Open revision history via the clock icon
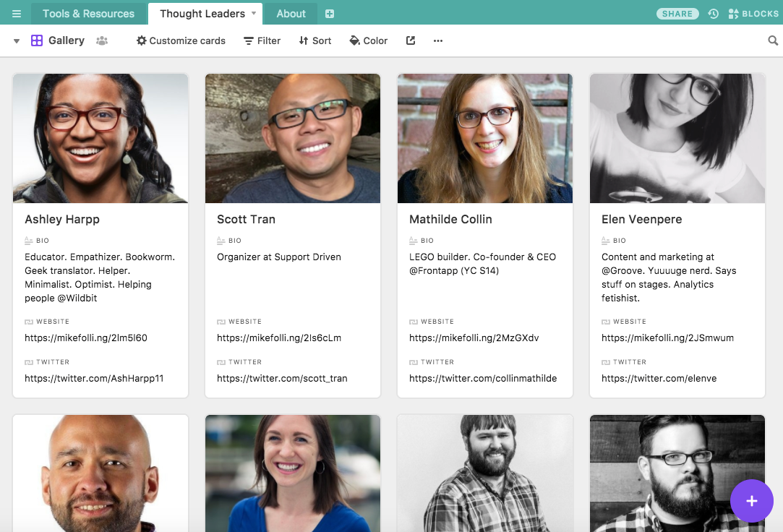The image size is (783, 532). point(712,13)
